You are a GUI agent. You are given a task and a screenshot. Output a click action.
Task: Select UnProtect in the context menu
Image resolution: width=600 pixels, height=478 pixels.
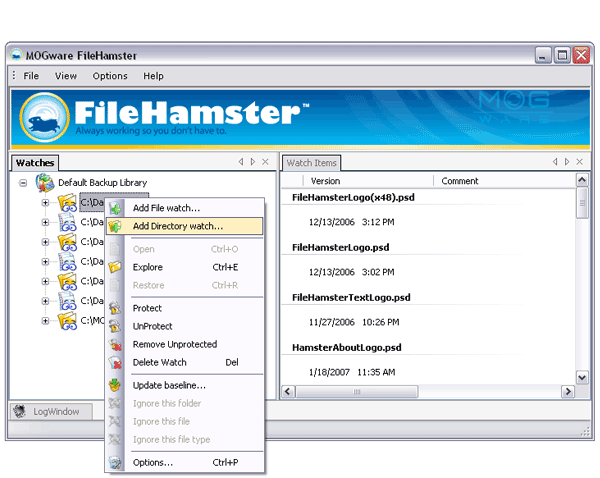point(185,326)
